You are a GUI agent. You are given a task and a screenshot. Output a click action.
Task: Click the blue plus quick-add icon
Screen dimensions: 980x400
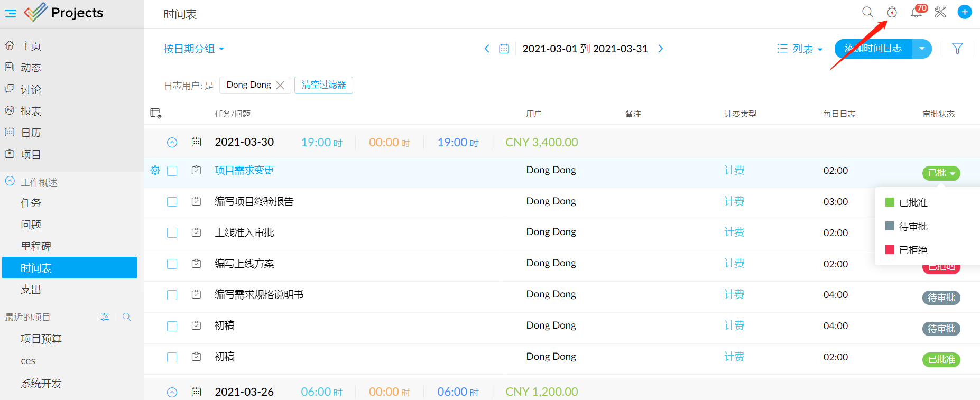coord(965,12)
